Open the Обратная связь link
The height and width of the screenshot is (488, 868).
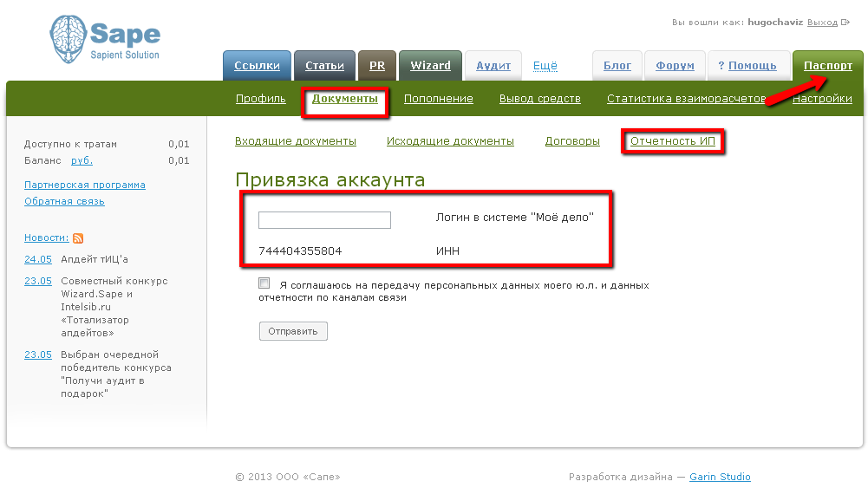pos(64,201)
